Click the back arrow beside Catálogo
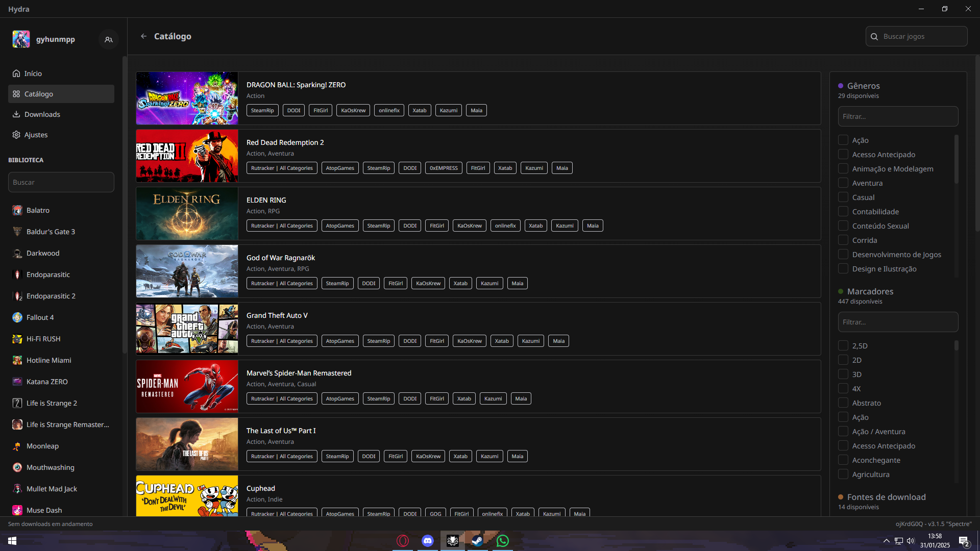Viewport: 980px width, 551px height. [x=143, y=36]
